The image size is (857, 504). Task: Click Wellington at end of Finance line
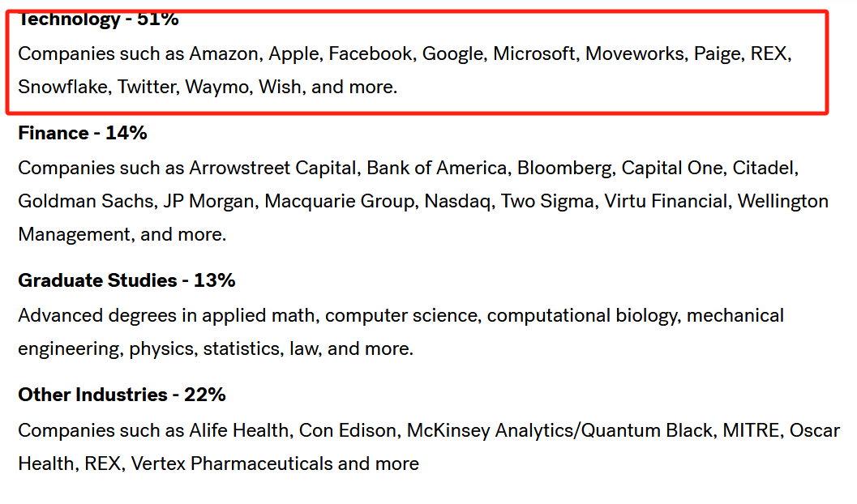point(782,202)
